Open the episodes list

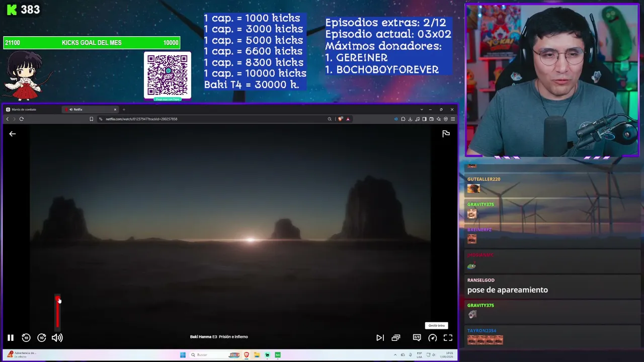[396, 338]
